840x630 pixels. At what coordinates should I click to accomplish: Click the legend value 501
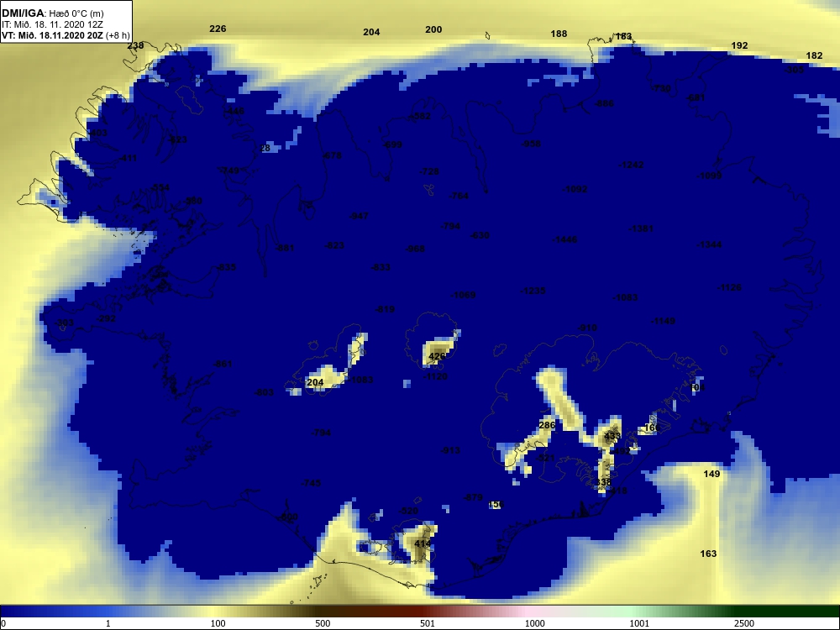click(427, 623)
